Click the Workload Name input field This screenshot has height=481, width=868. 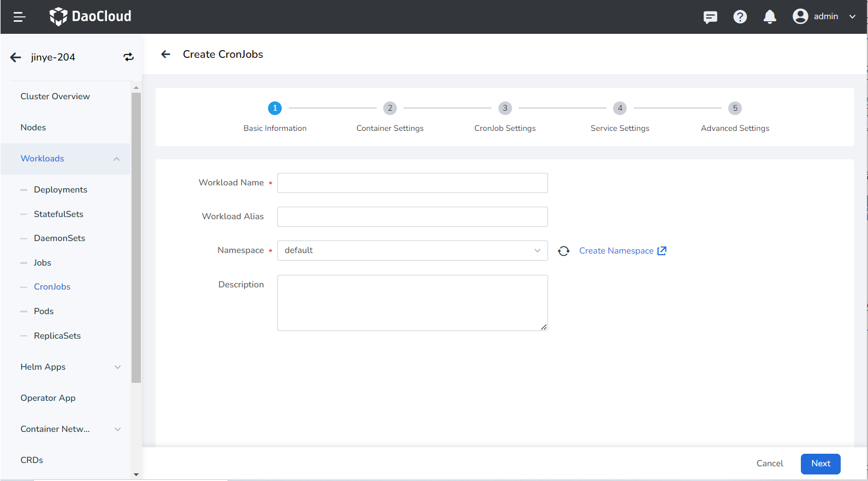pyautogui.click(x=412, y=183)
